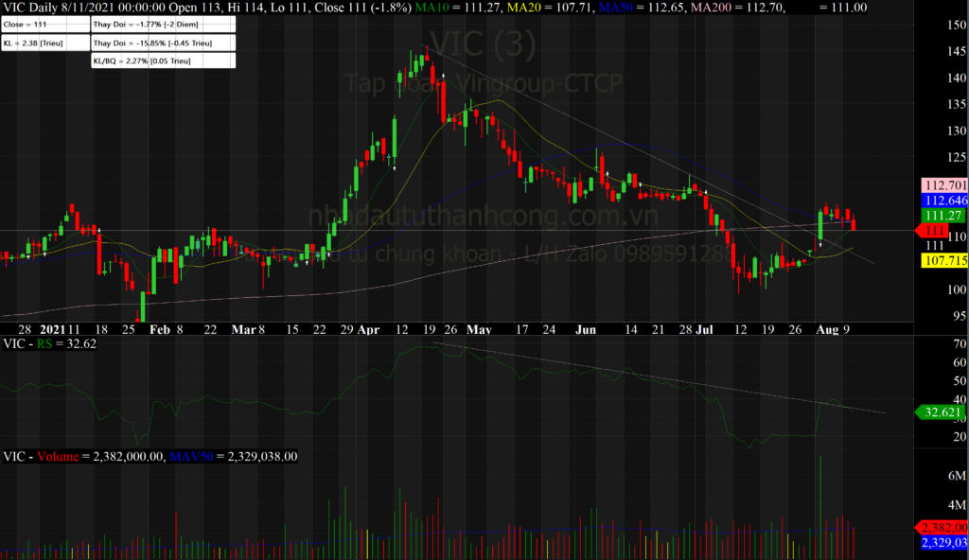Click the red 111 last-price marker
The height and width of the screenshot is (560, 969).
(x=935, y=230)
